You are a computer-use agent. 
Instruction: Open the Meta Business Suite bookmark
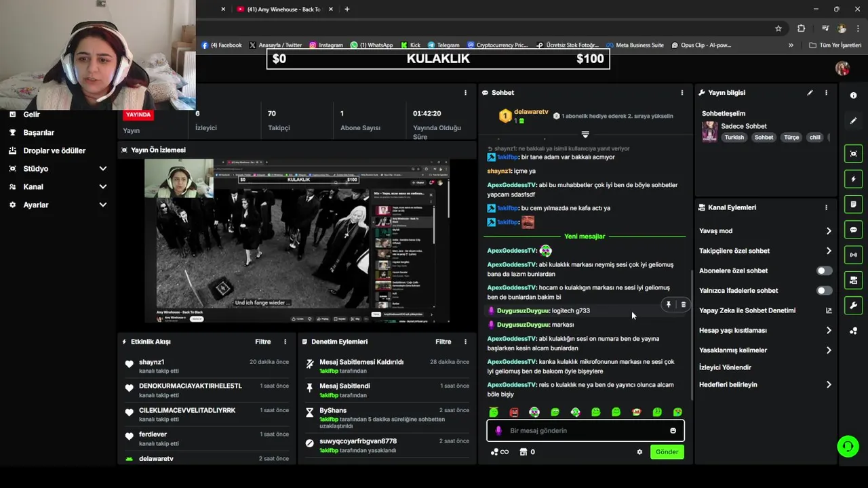click(x=635, y=45)
